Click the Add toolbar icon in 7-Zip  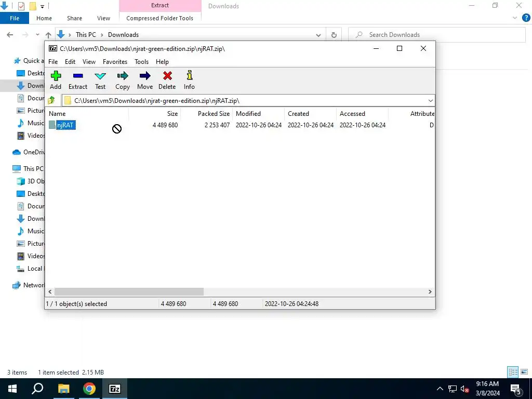56,81
